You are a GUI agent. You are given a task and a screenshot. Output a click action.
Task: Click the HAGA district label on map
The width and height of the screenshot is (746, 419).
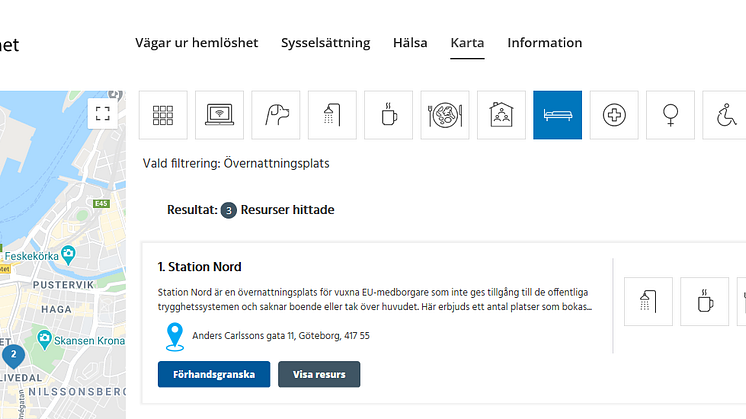[56, 309]
